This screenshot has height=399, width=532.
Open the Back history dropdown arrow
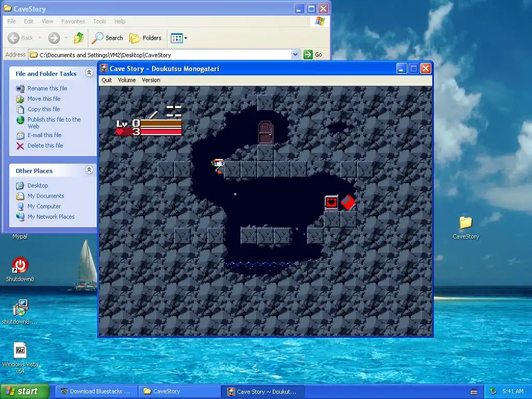(39, 38)
